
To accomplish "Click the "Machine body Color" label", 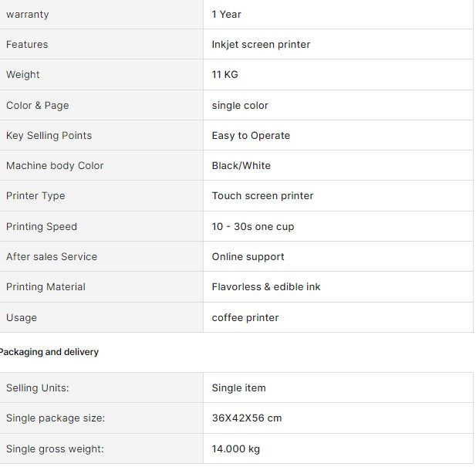I will (x=55, y=165).
